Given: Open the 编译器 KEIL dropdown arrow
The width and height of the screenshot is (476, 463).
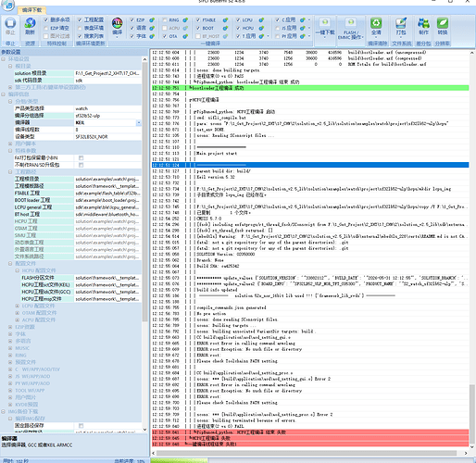Looking at the screenshot, I should pos(139,122).
